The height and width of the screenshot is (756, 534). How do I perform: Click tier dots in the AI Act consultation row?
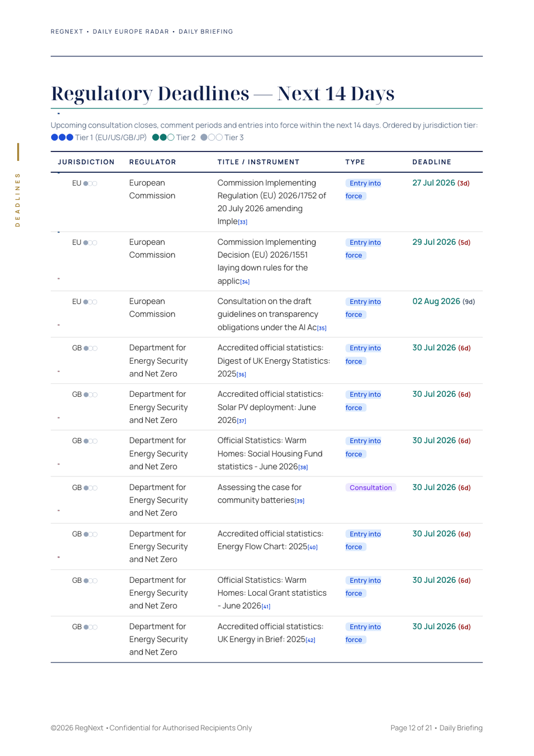90,302
